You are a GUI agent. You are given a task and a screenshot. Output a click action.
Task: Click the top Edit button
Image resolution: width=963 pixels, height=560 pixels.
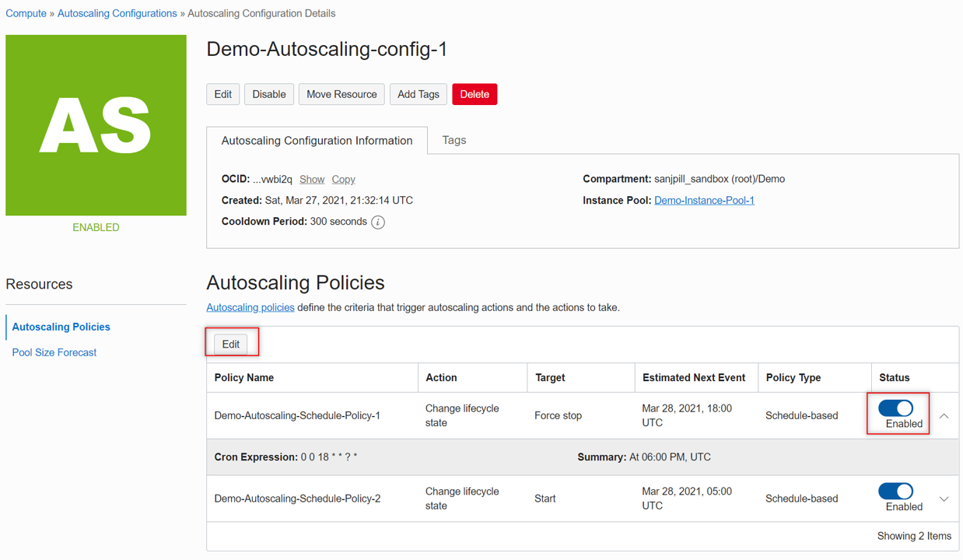click(x=223, y=94)
